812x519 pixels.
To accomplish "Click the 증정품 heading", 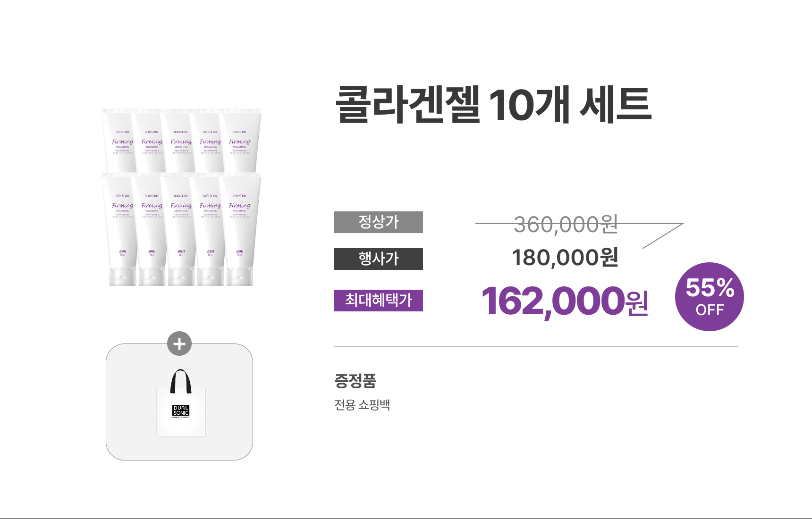I will coord(355,381).
